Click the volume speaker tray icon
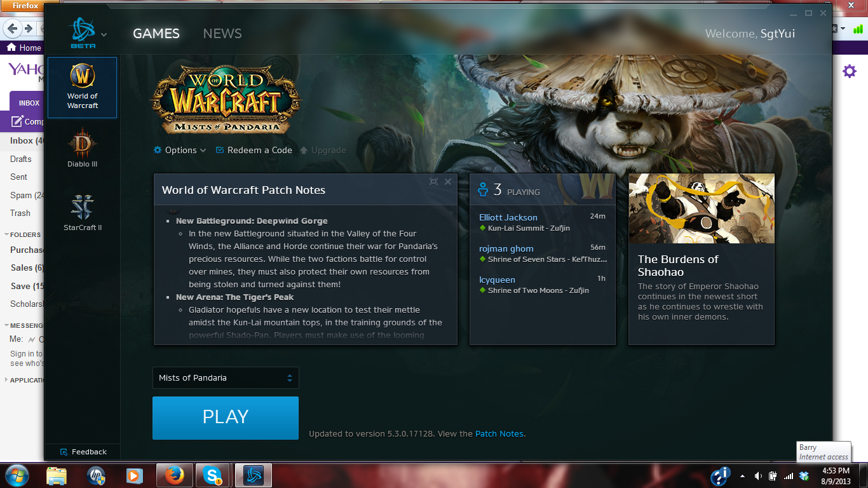Screen dimensions: 868x488 click(758, 476)
